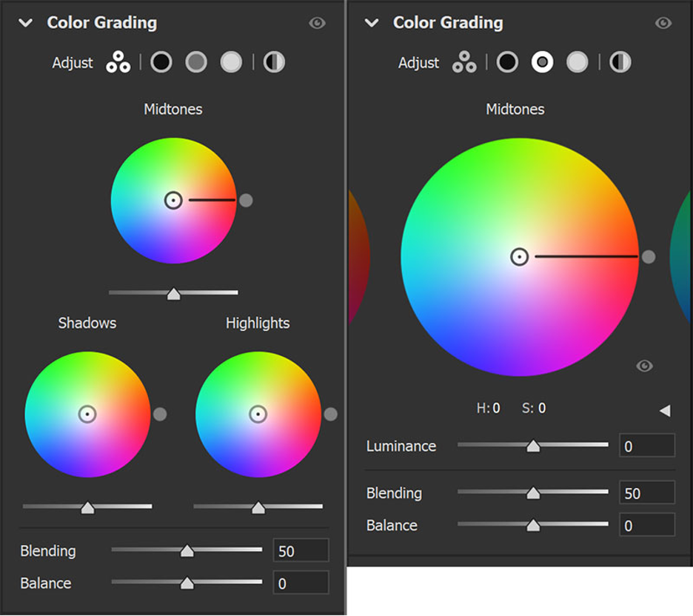Collapse right Color Grading panel chevron

click(x=372, y=22)
